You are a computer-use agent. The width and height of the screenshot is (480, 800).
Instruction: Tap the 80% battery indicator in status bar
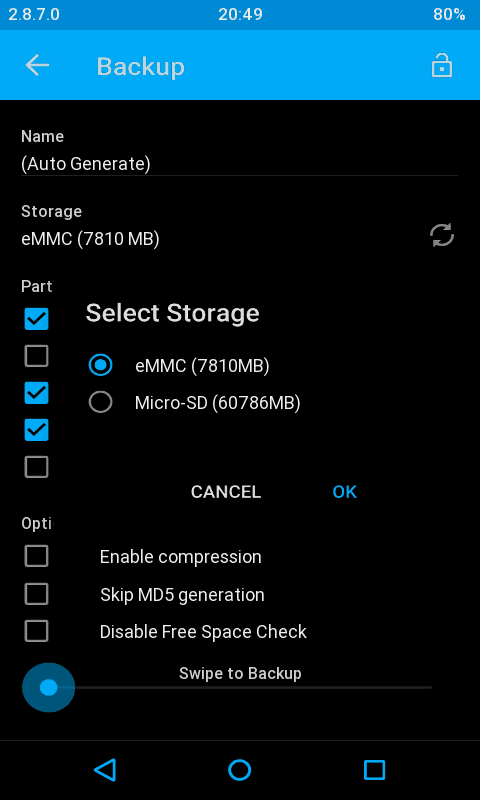(x=449, y=14)
